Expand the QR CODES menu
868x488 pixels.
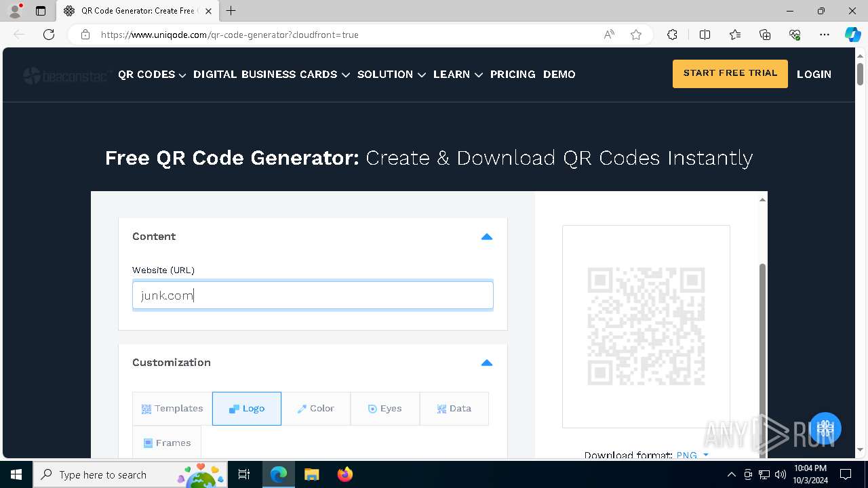click(152, 75)
